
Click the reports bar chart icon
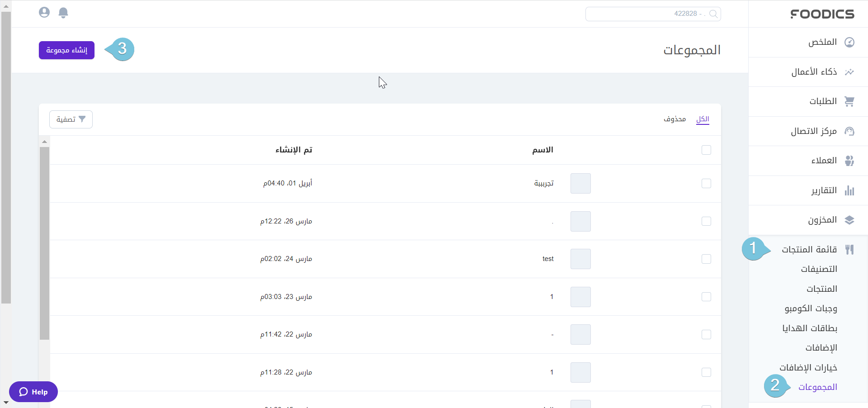(849, 190)
